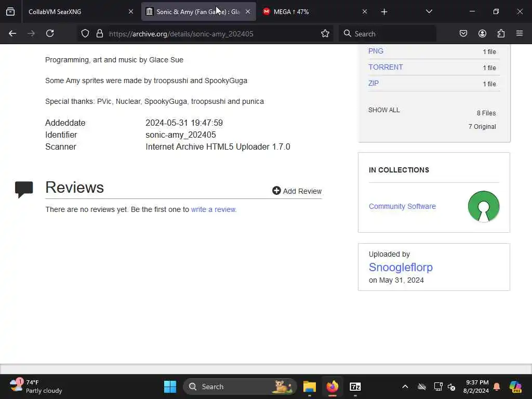Open the TORRENT download option
532x399 pixels.
pos(385,67)
